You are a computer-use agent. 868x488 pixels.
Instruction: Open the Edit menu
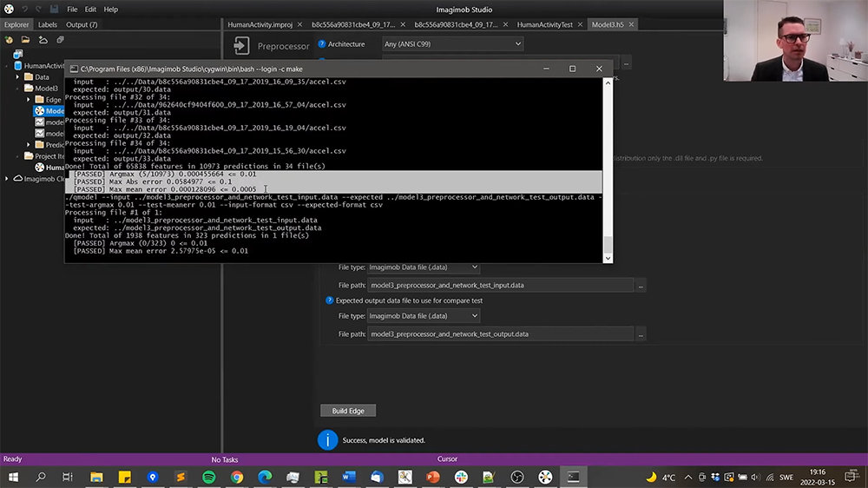pos(90,9)
